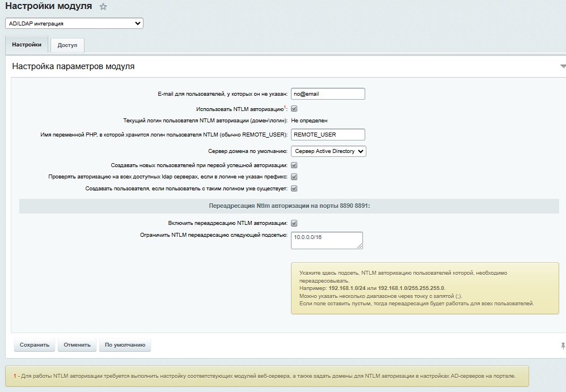This screenshot has width=566, height=392.
Task: Click the Переадресация Ntlm авторизации section header
Action: (289, 206)
